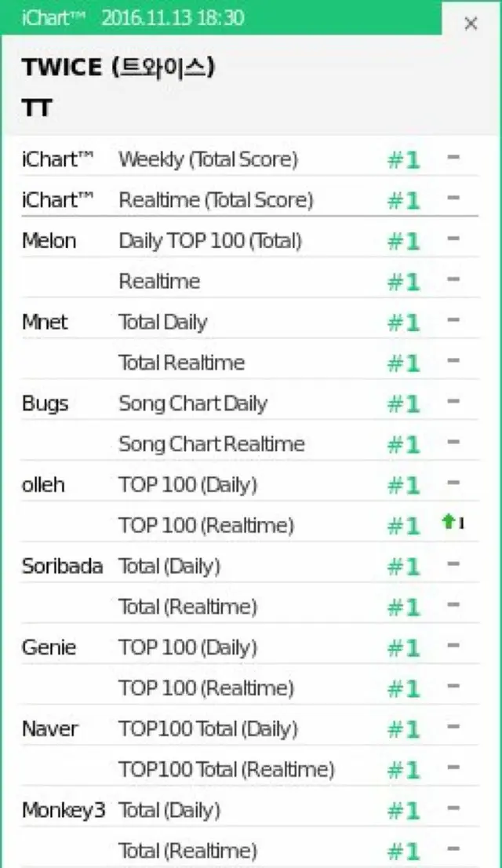Open Mnet Total Daily chart
Image resolution: width=502 pixels, height=868 pixels.
point(163,322)
